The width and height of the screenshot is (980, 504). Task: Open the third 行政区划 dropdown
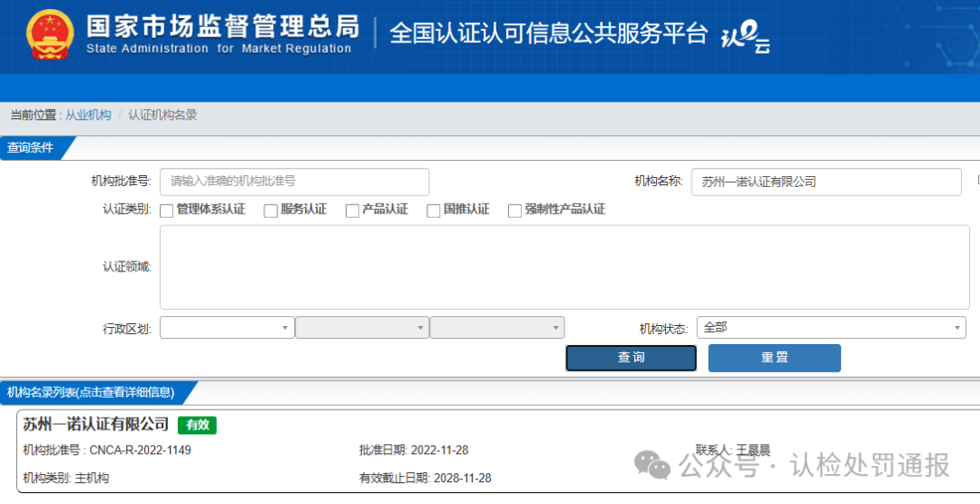(497, 328)
